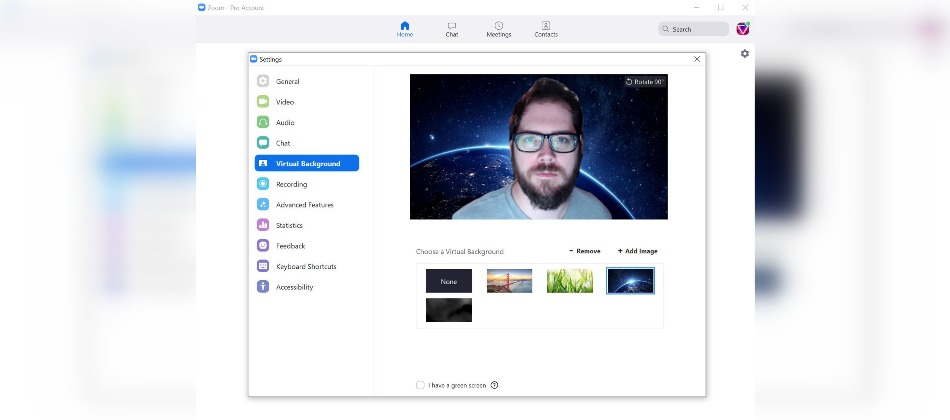Select the Golden Gate Bridge background thumbnail
This screenshot has height=420, width=950.
pos(509,281)
